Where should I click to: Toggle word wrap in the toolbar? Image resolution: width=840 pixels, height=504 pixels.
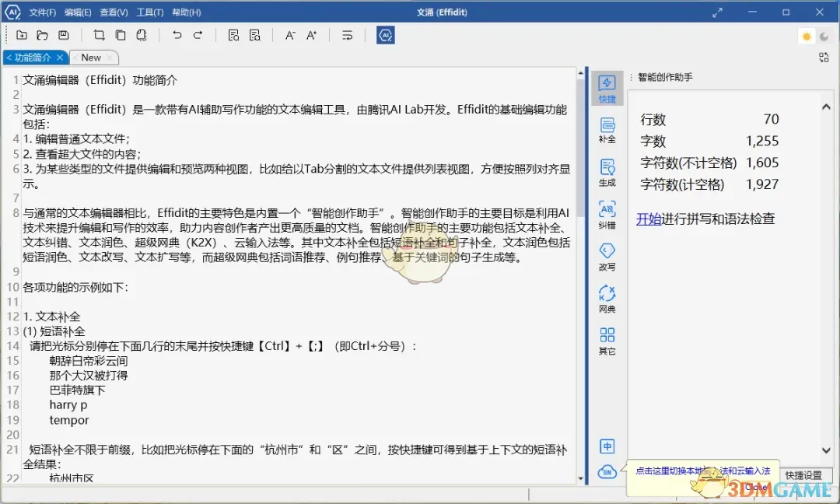point(347,35)
